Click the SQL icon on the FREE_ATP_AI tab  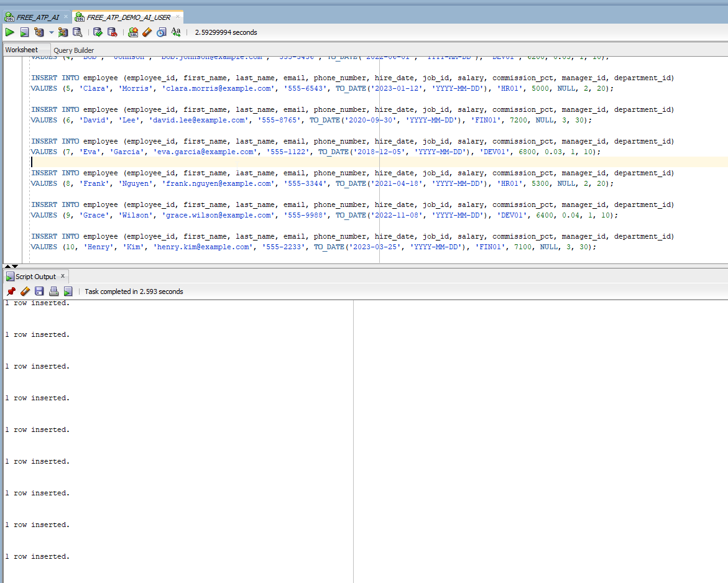point(9,17)
